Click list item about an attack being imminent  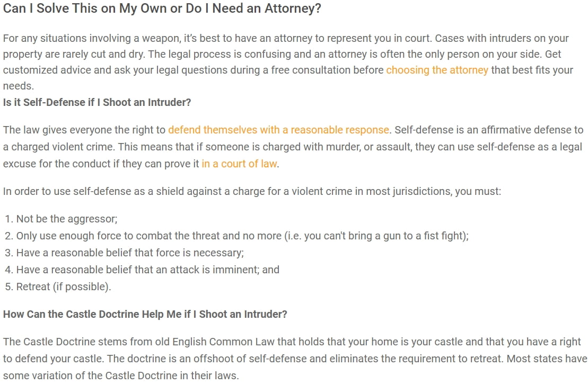tap(147, 270)
